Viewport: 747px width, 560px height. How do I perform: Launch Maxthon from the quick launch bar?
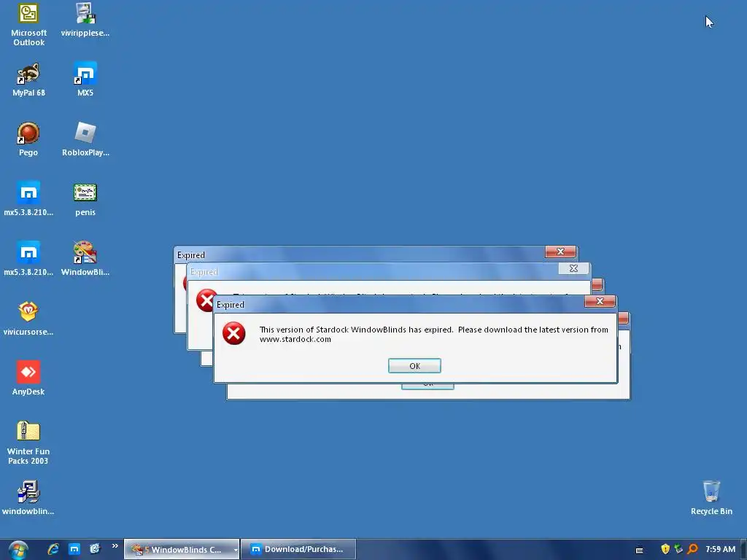click(74, 549)
